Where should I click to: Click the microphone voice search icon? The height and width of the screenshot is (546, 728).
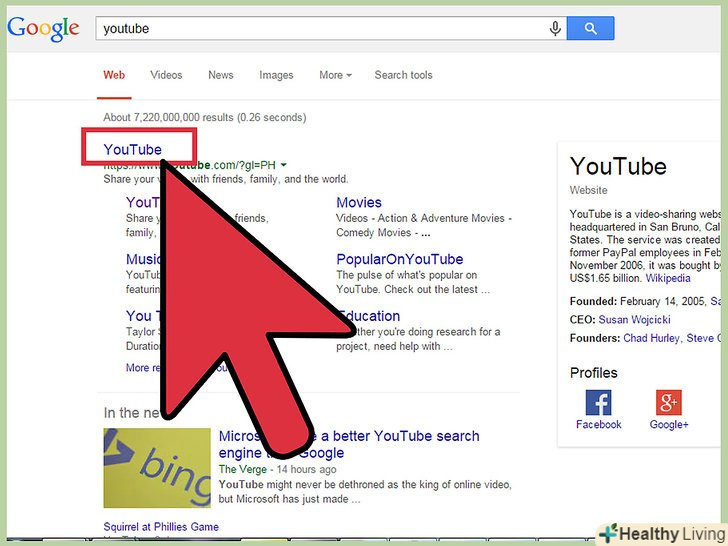click(555, 29)
